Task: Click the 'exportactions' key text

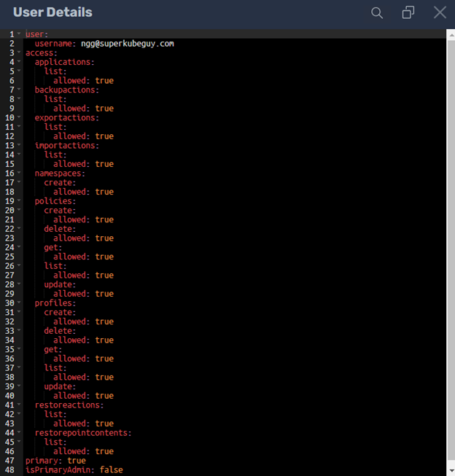Action: click(x=65, y=118)
